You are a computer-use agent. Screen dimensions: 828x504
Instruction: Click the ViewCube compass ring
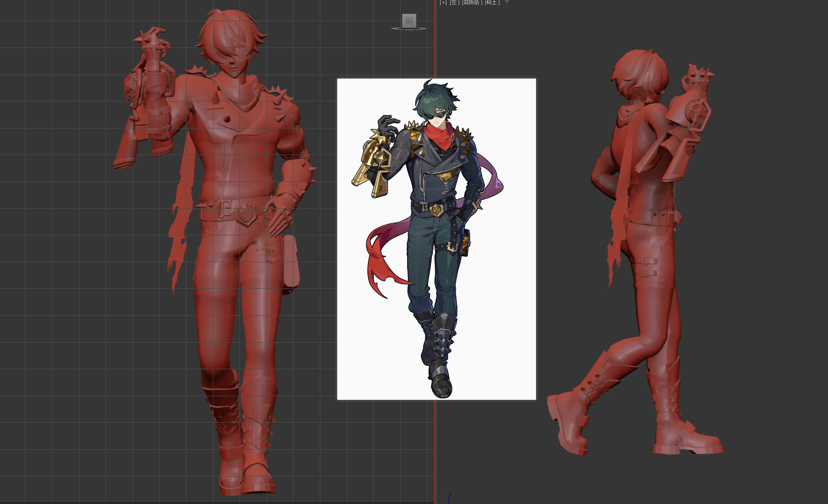click(409, 29)
